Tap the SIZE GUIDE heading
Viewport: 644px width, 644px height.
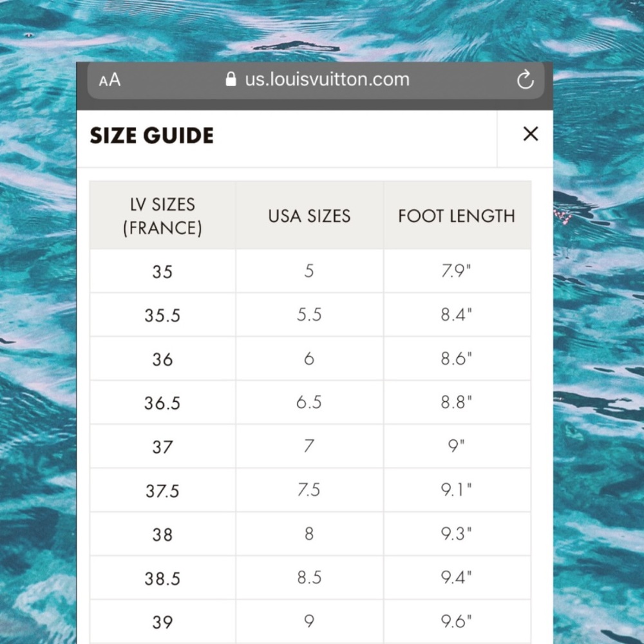coord(152,135)
